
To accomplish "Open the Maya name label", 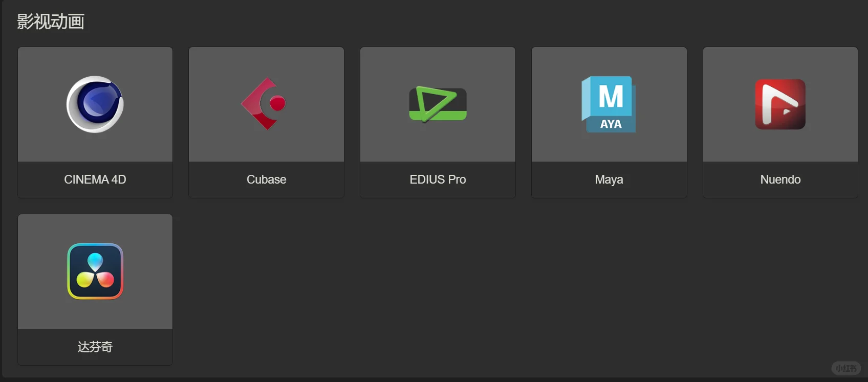I will (609, 180).
